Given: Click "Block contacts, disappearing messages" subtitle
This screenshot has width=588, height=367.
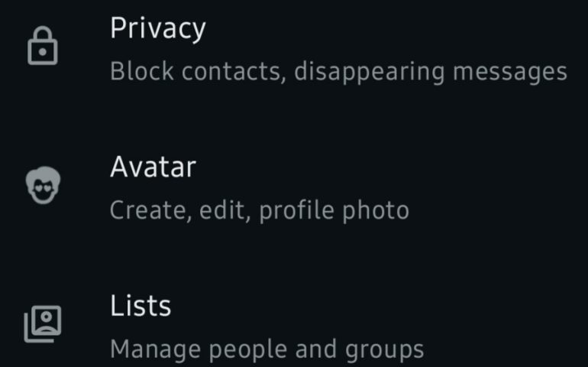Looking at the screenshot, I should coord(338,71).
